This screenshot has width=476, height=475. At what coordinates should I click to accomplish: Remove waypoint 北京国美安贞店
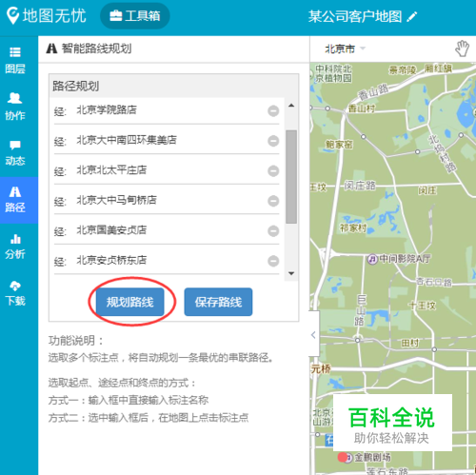click(x=273, y=231)
